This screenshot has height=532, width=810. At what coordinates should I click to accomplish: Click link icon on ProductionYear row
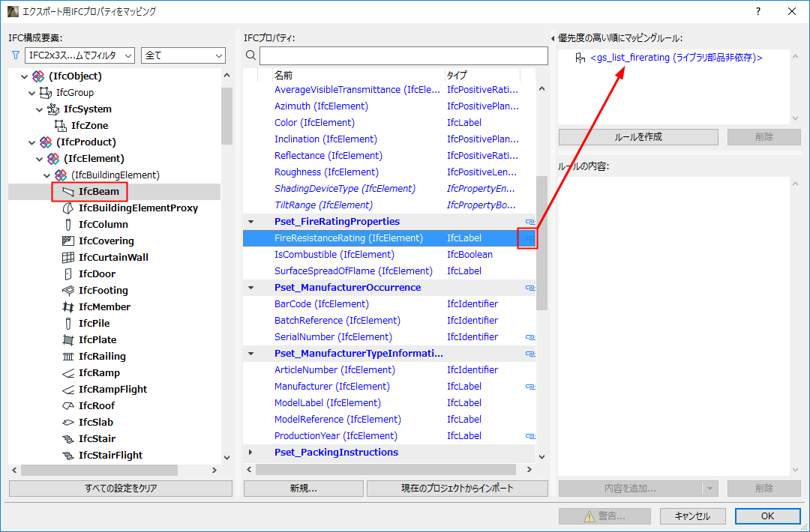coord(530,436)
